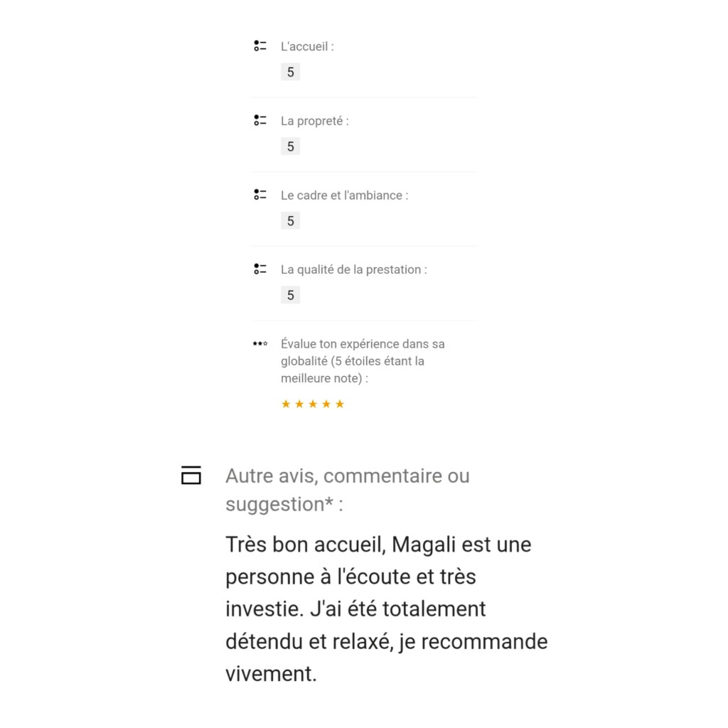Click the La qualité de la prestation label
The image size is (728, 728).
[354, 269]
